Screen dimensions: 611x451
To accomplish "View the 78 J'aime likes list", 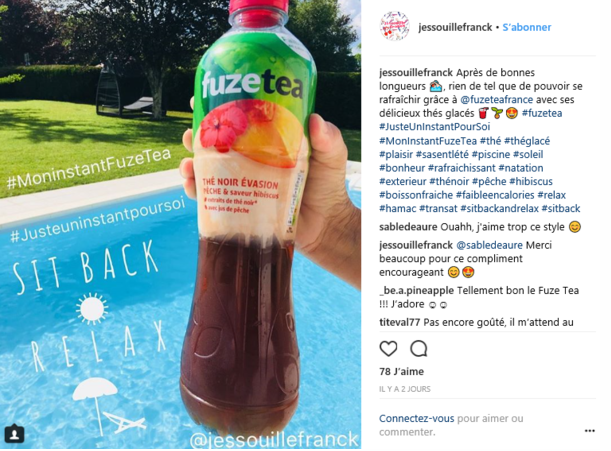I will (401, 371).
